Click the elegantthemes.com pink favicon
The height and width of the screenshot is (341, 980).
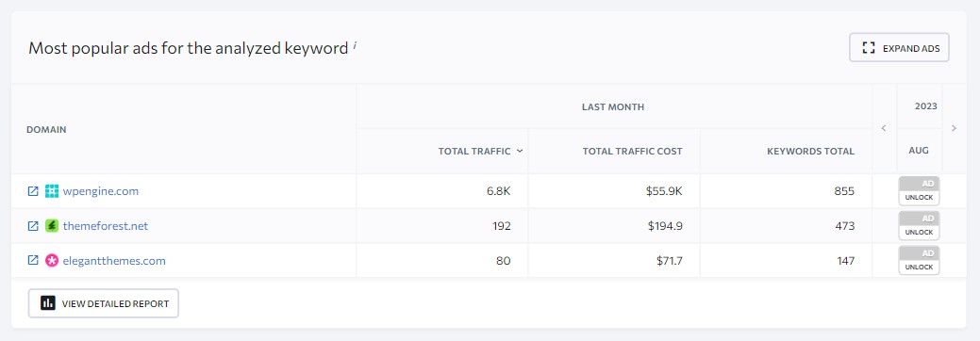coord(52,261)
